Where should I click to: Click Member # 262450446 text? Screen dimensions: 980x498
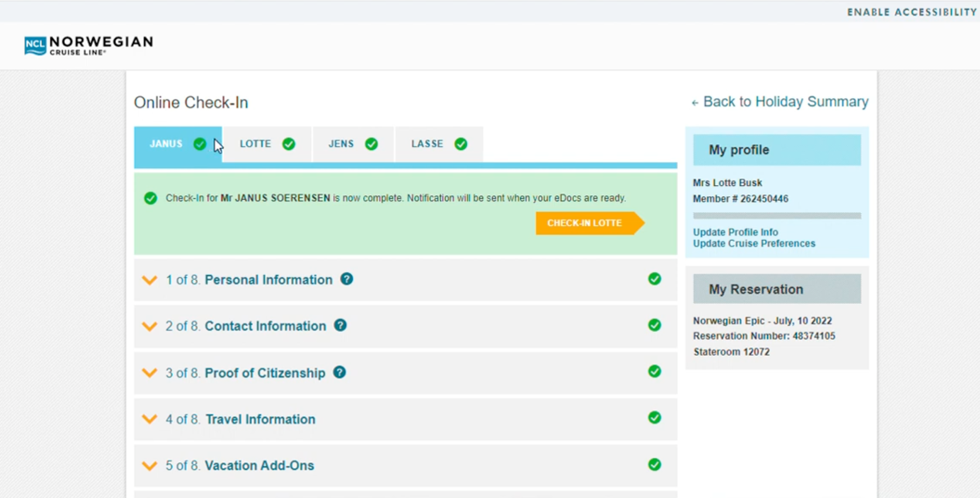point(740,198)
